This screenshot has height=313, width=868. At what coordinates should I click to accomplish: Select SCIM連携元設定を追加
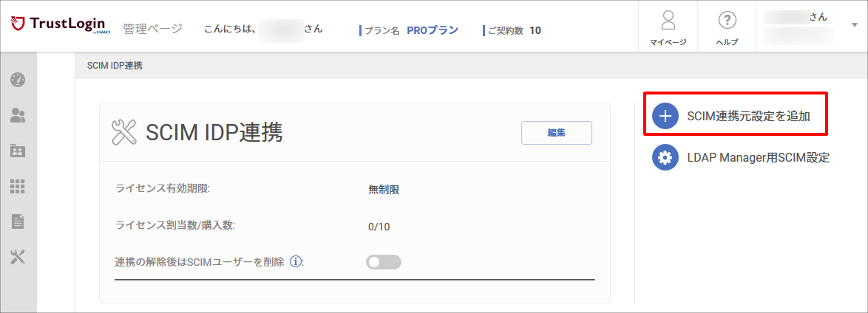[x=748, y=116]
